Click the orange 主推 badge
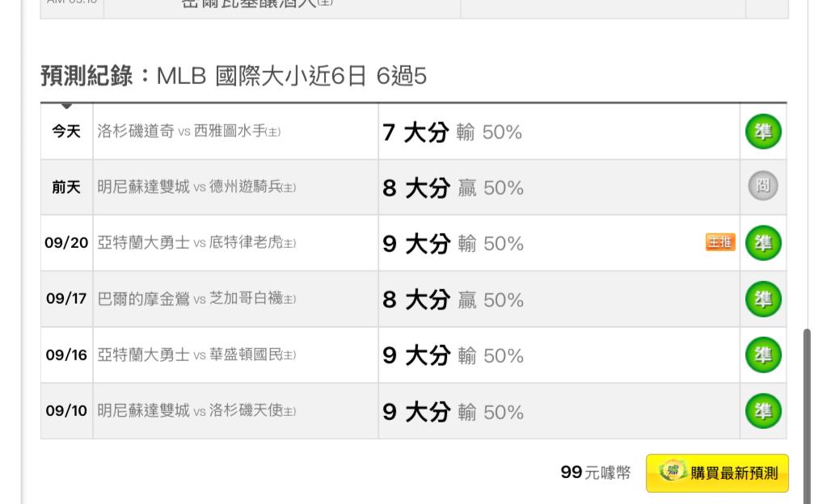The height and width of the screenshot is (504, 818). [720, 243]
